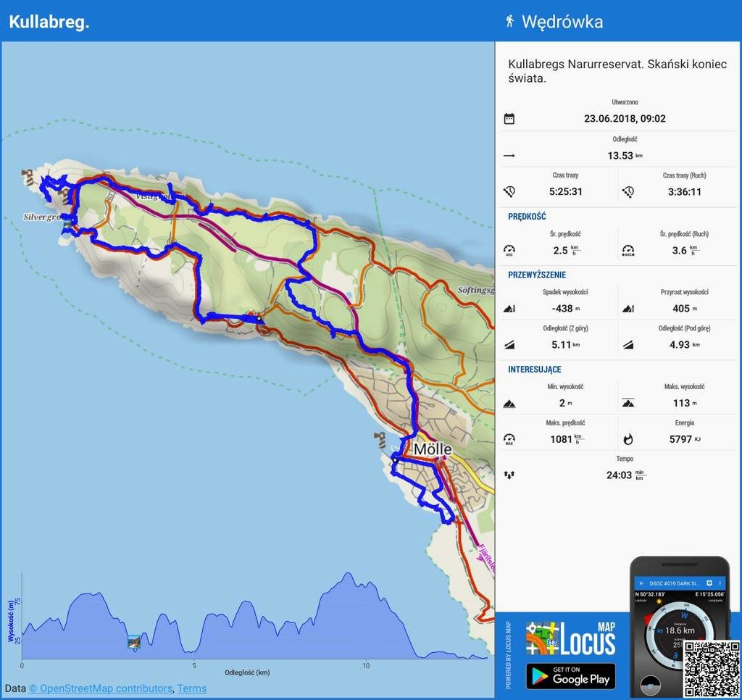Click the average speed gauge icon beside 2.5
The height and width of the screenshot is (700, 742).
[x=509, y=251]
